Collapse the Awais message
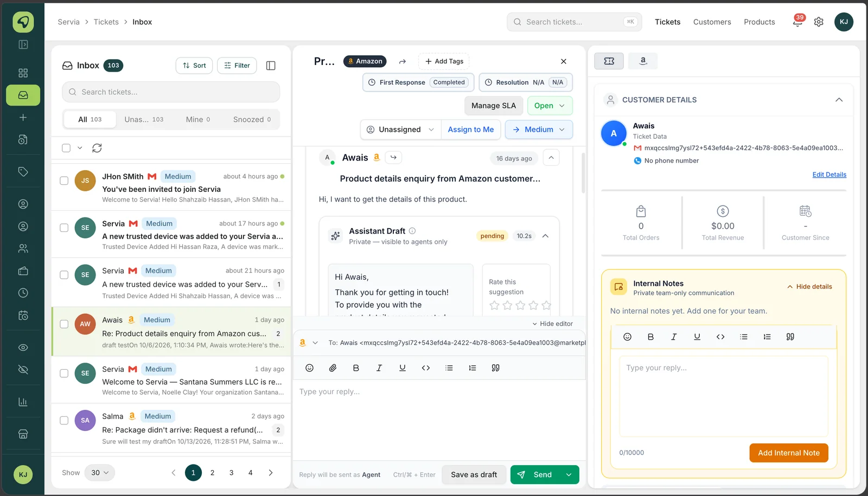This screenshot has width=868, height=496. point(551,158)
